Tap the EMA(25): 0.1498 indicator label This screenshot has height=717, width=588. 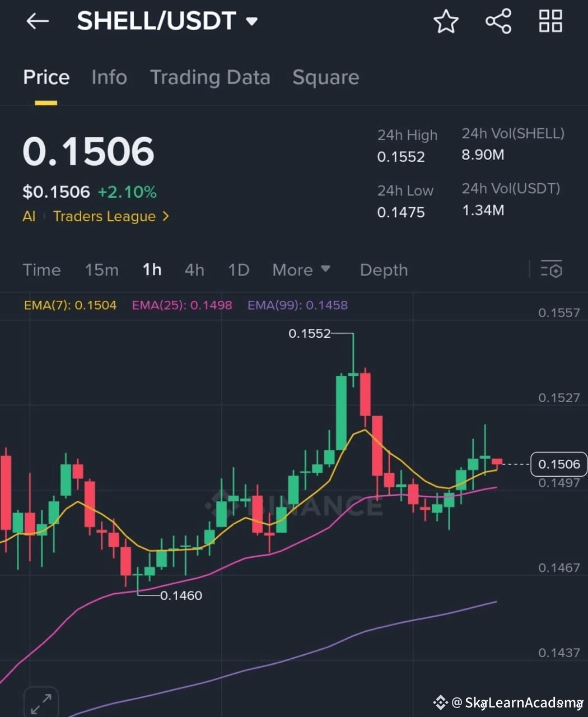(x=182, y=305)
